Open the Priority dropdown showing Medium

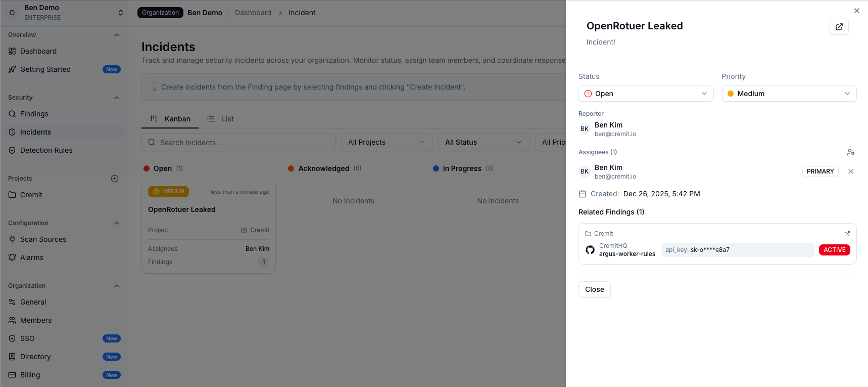[x=789, y=94]
